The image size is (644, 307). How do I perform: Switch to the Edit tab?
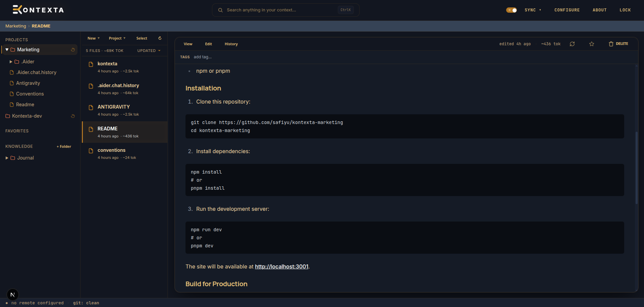(209, 44)
